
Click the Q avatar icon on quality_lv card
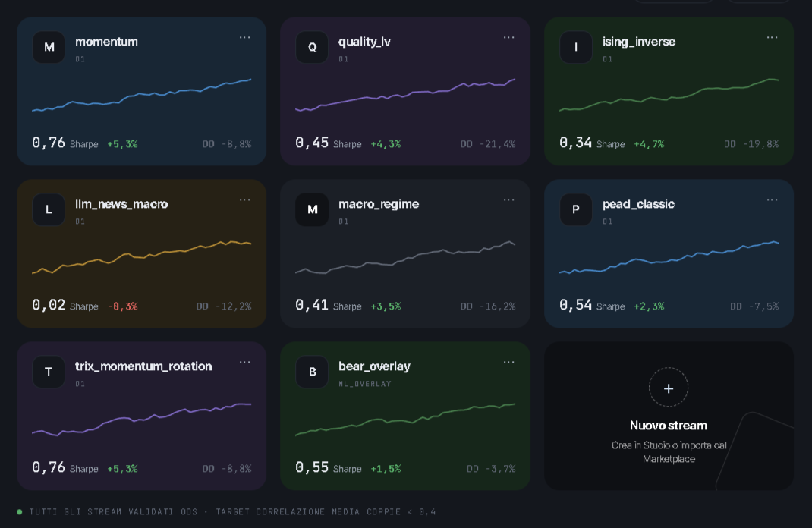(312, 47)
